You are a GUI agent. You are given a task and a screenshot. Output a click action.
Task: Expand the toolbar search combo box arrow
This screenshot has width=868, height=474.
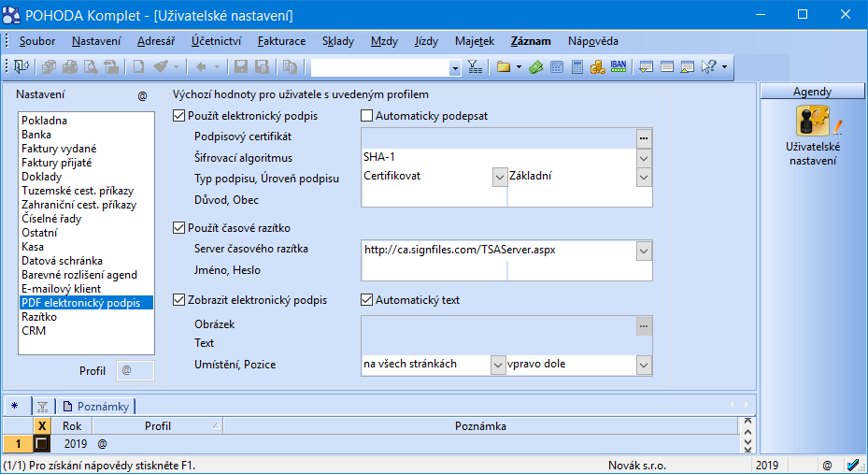click(455, 68)
